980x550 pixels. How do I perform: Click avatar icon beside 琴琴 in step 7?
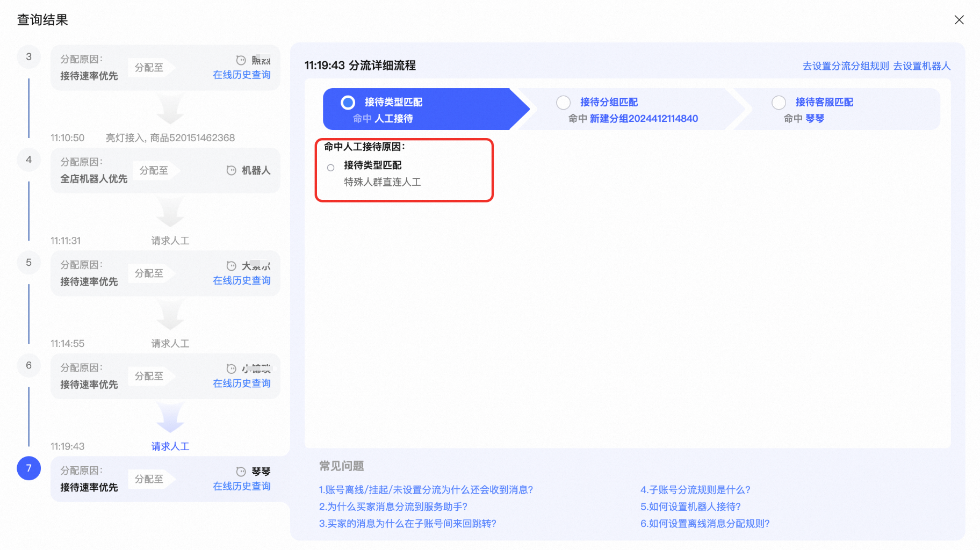tap(241, 472)
